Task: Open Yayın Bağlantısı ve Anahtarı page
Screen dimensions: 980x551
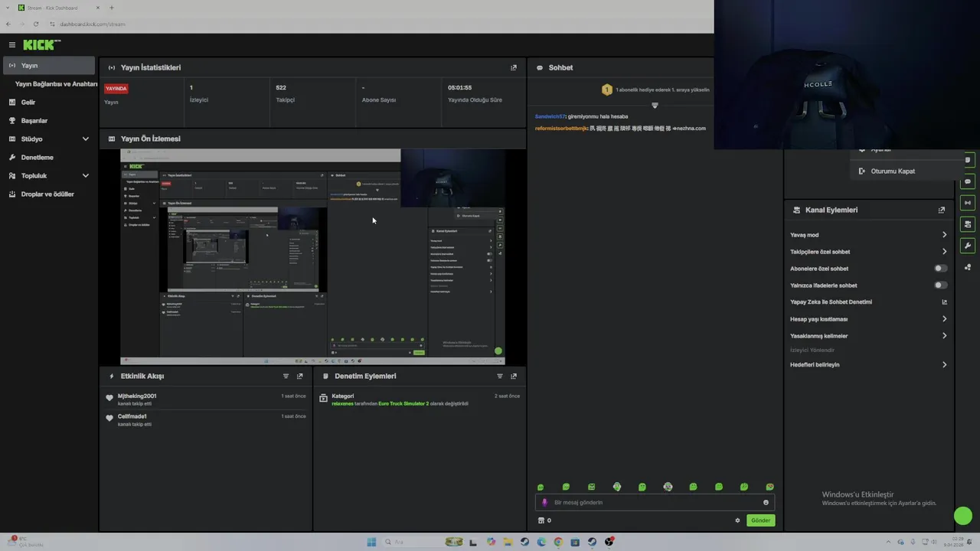Action: coord(56,84)
